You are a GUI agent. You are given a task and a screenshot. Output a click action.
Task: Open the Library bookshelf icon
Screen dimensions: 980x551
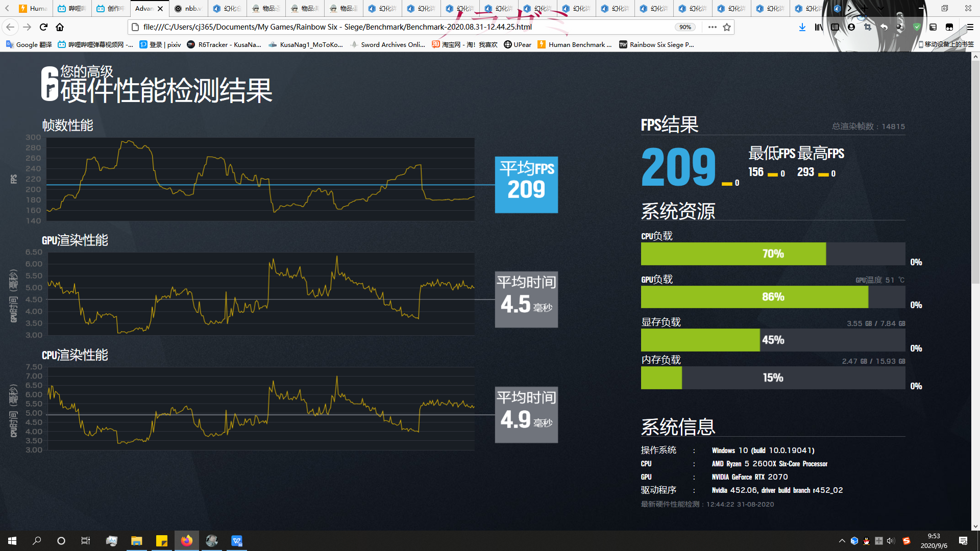[819, 27]
